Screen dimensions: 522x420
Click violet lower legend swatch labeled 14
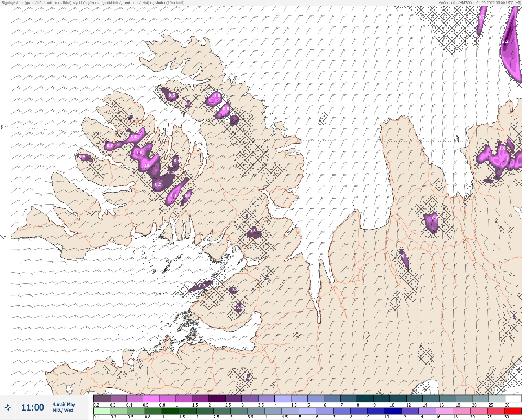coord(427,411)
